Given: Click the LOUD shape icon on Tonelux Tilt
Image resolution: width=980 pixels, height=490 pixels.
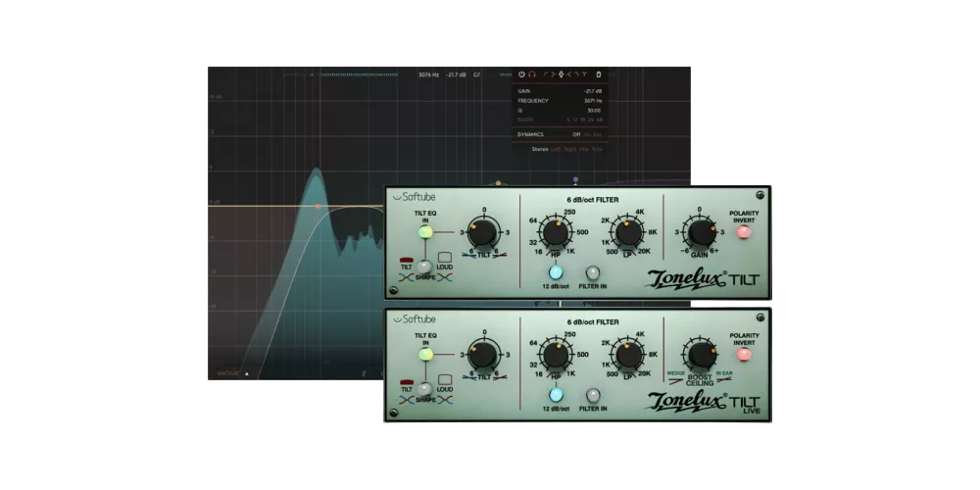Looking at the screenshot, I should (x=445, y=257).
